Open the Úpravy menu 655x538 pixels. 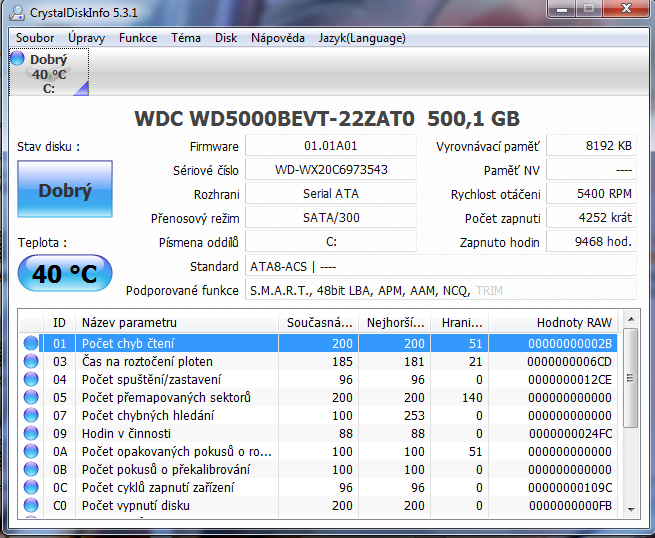[x=86, y=38]
